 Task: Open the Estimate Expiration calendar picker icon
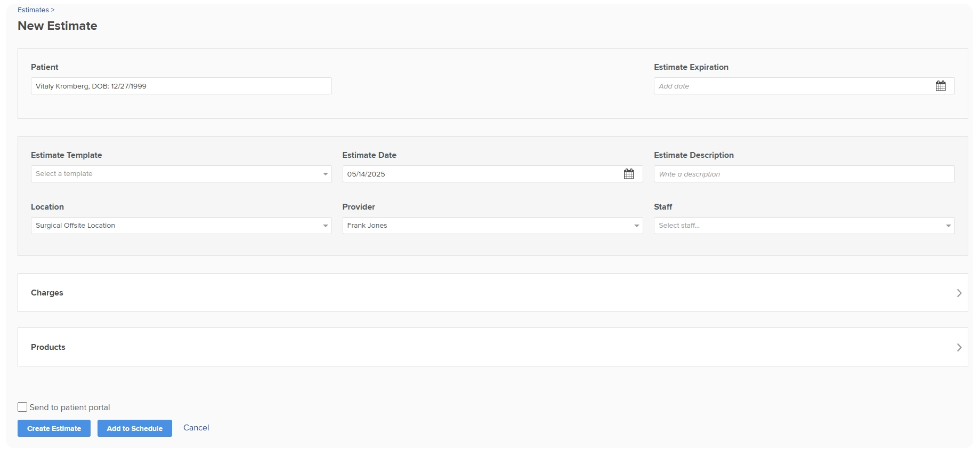pyautogui.click(x=940, y=86)
